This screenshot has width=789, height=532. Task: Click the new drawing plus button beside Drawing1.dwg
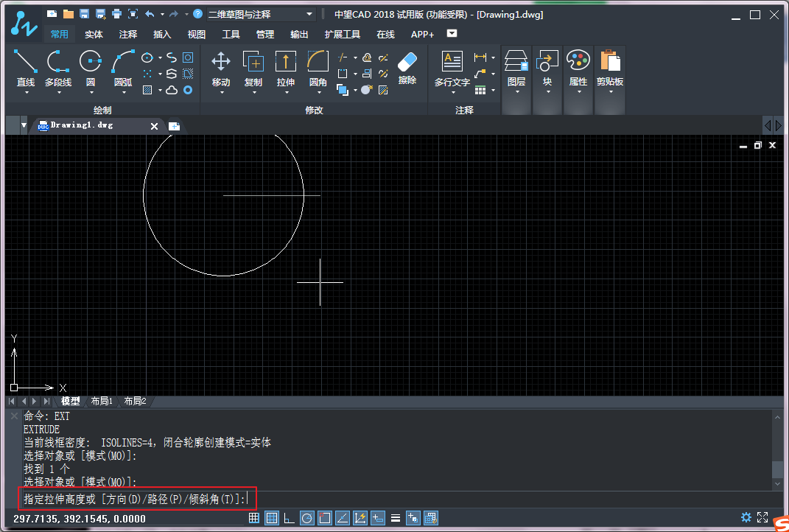click(x=175, y=126)
